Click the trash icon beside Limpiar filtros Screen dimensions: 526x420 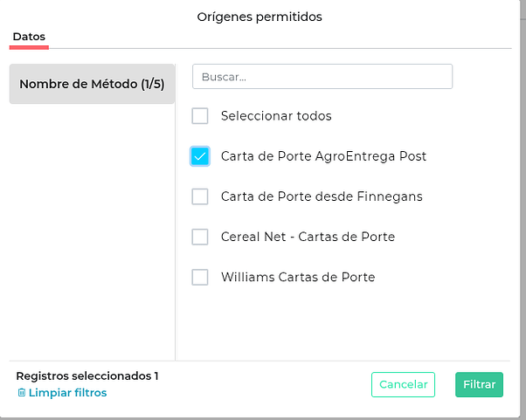(22, 393)
